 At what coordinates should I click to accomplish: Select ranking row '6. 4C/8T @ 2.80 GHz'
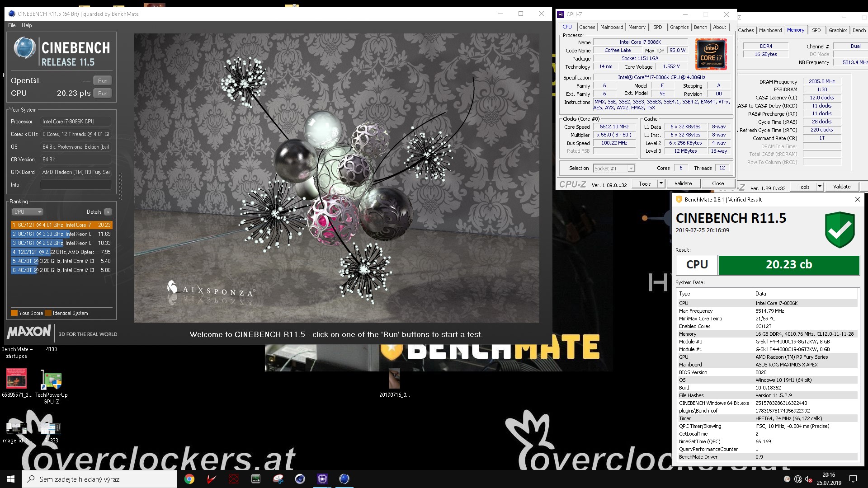click(x=61, y=270)
